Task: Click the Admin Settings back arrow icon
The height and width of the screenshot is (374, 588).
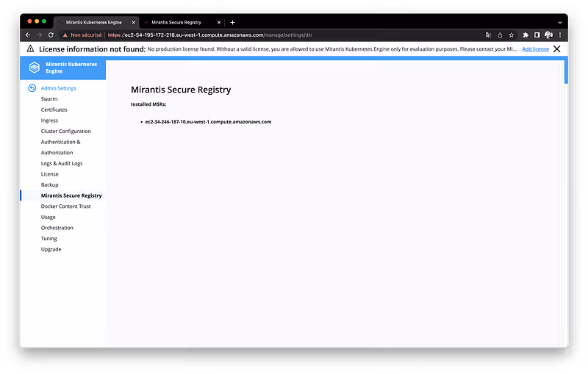Action: 32,88
